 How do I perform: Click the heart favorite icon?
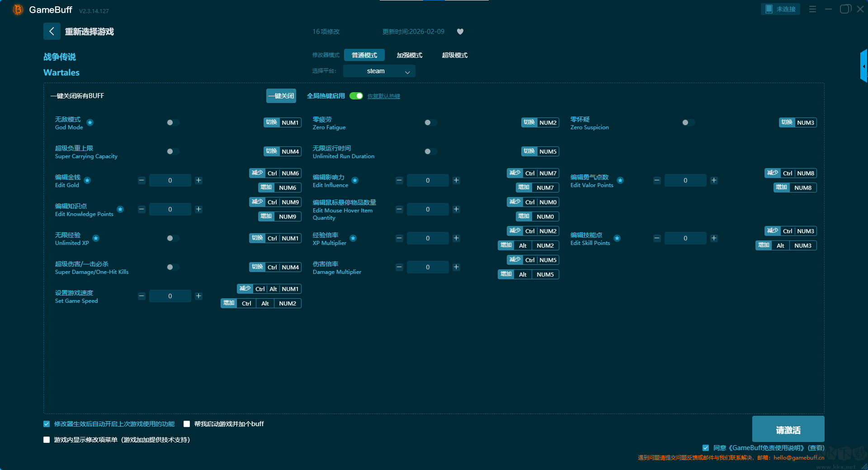click(460, 32)
